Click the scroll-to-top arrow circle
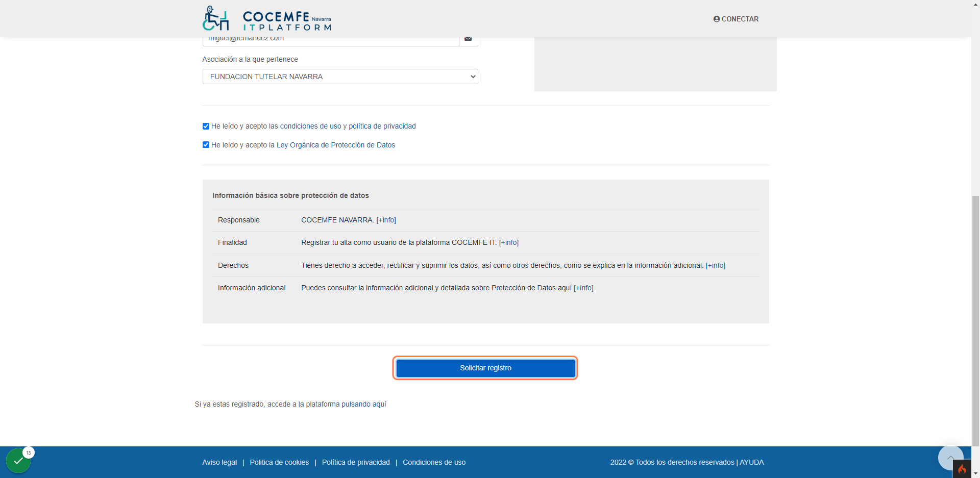Image resolution: width=980 pixels, height=478 pixels. [950, 458]
